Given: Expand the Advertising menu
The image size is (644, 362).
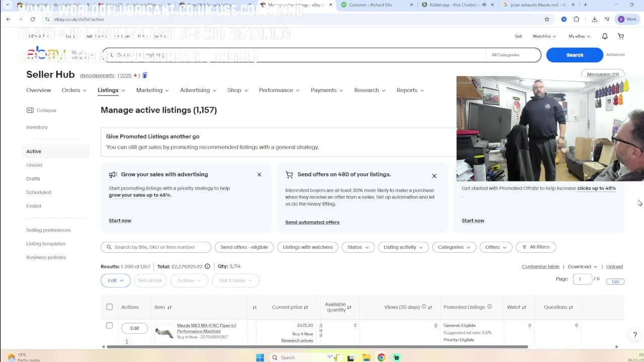Looking at the screenshot, I should [198, 90].
